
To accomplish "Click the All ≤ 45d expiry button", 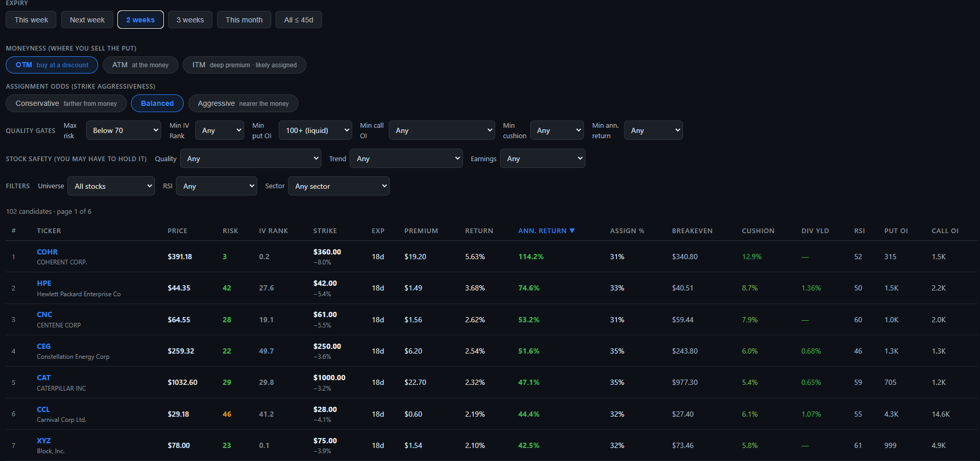I will (x=299, y=20).
